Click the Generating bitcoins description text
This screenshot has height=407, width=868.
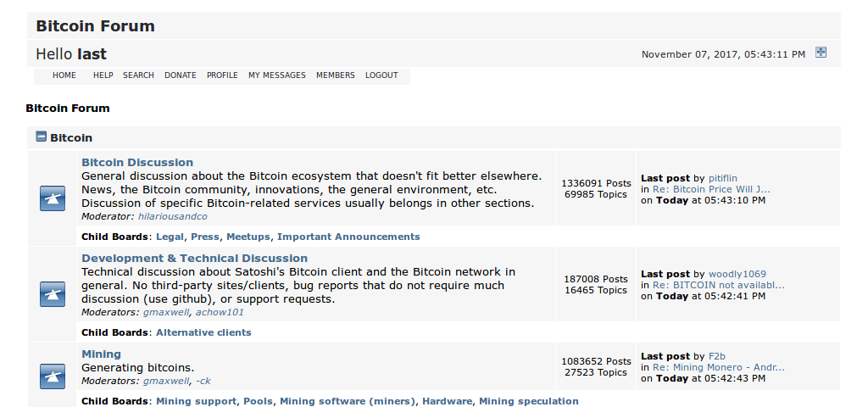[138, 368]
